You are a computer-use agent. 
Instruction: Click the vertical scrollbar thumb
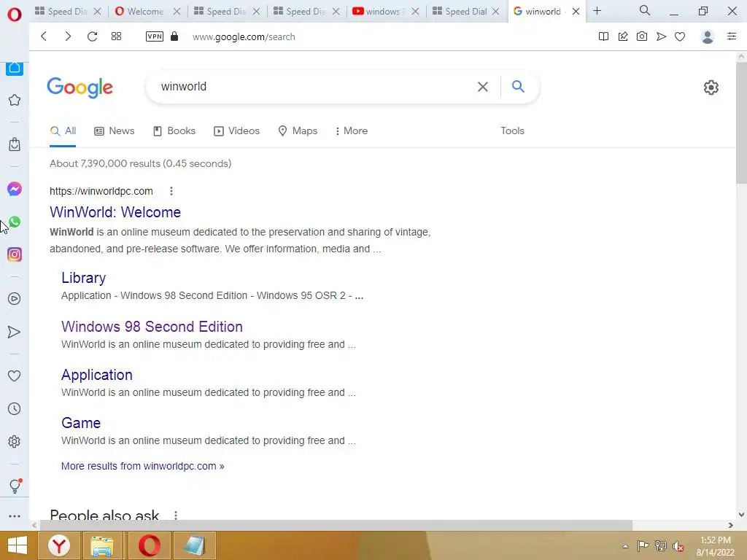coord(741,122)
